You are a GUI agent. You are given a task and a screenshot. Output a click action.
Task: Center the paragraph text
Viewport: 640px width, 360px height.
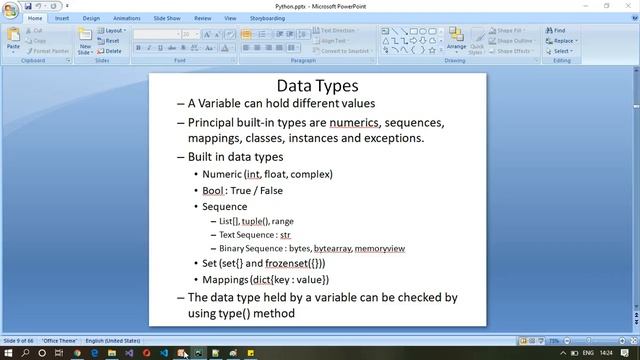coord(257,48)
